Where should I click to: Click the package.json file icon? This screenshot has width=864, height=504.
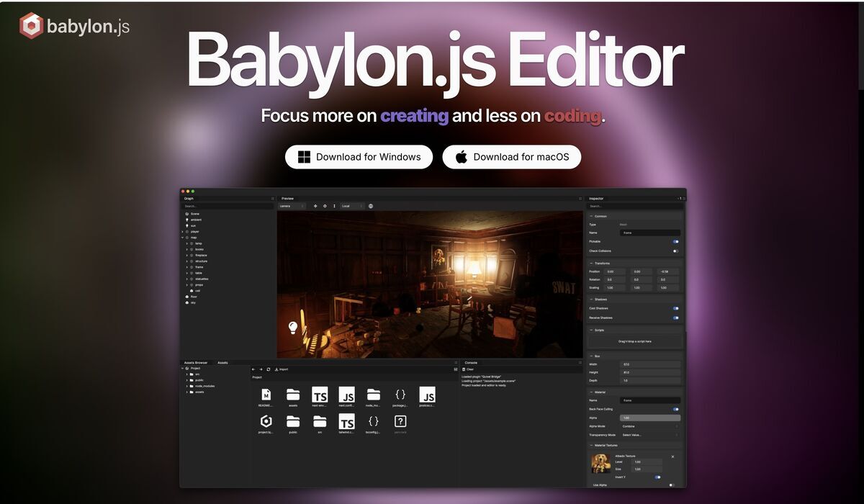[x=400, y=395]
